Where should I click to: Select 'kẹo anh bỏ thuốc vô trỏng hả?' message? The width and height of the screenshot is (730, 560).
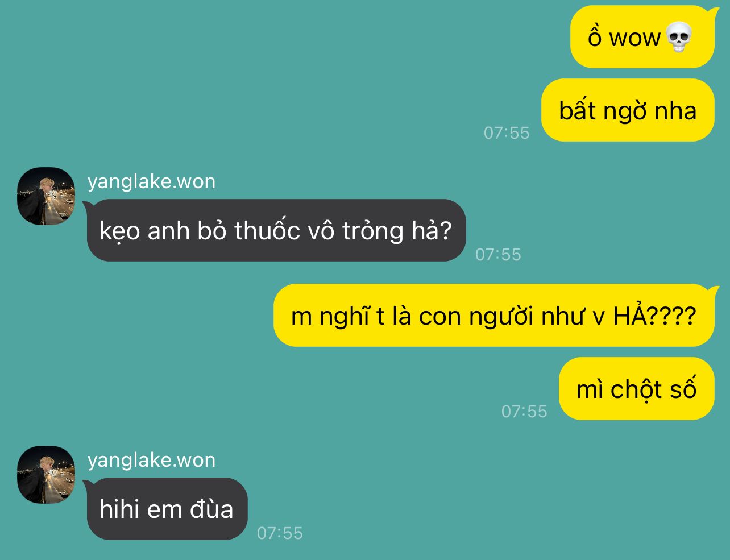[x=275, y=230]
